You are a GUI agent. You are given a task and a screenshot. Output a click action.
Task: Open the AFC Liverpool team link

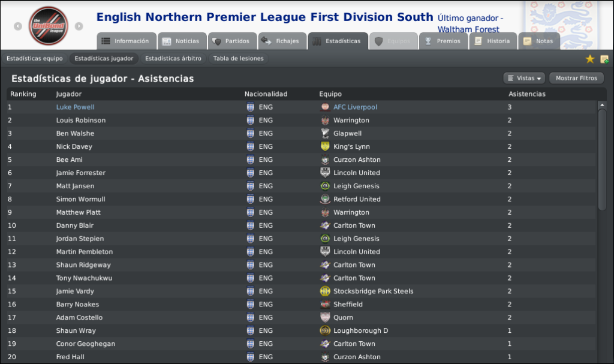(355, 107)
